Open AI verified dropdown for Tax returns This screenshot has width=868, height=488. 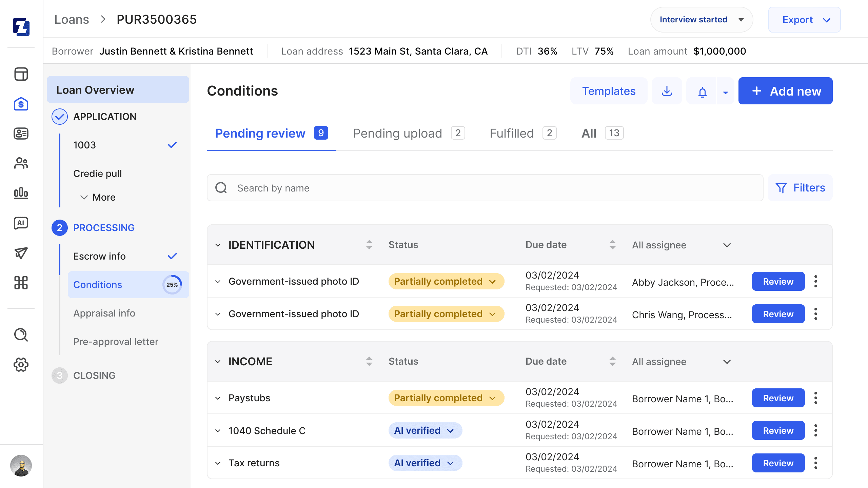[425, 463]
